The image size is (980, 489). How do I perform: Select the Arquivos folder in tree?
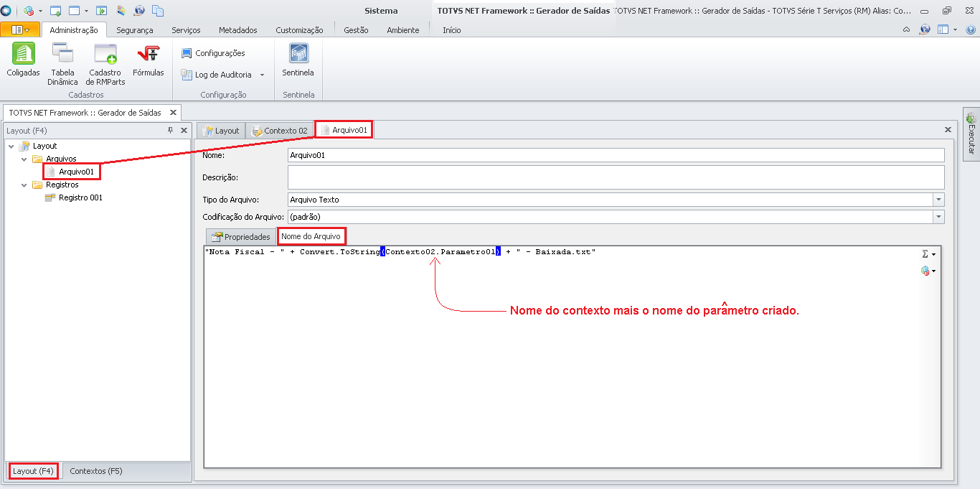(x=61, y=159)
